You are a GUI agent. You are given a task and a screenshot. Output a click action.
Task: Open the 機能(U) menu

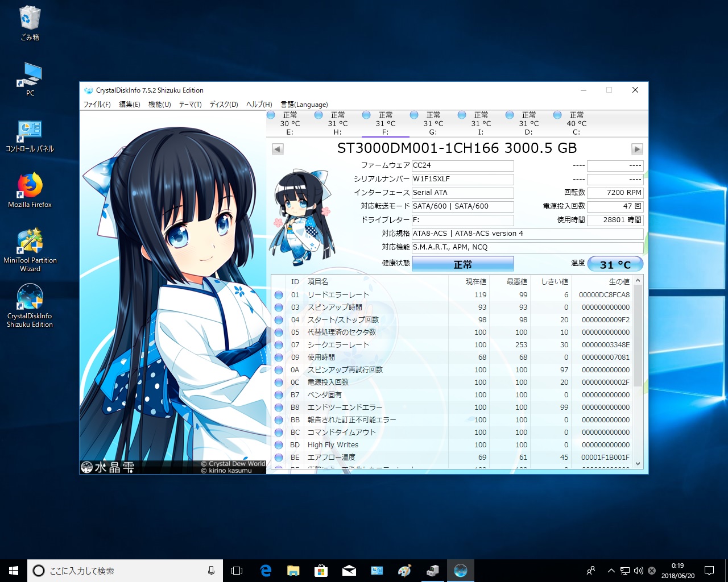click(160, 105)
